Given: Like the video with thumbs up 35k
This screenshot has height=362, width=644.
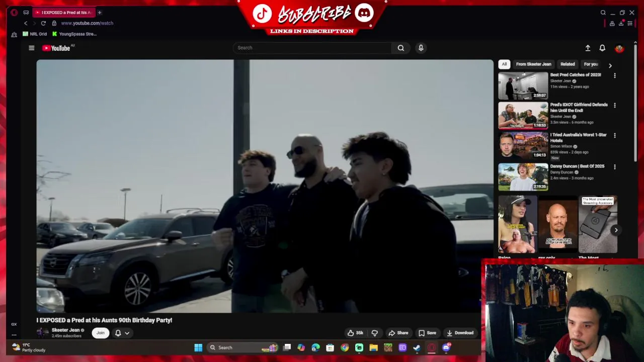Looking at the screenshot, I should [355, 333].
